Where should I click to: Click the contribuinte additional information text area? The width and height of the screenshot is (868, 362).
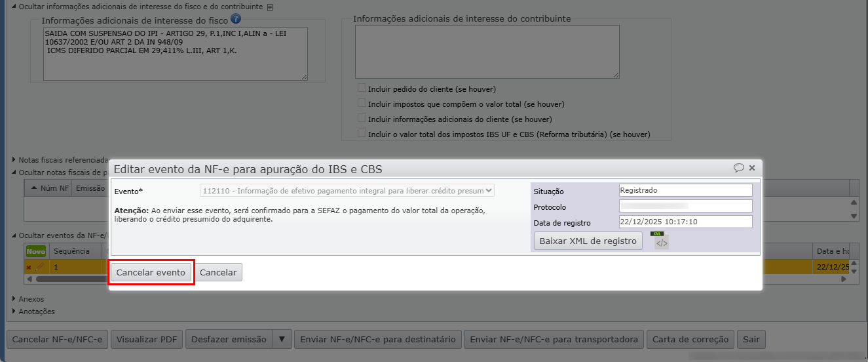tap(487, 52)
